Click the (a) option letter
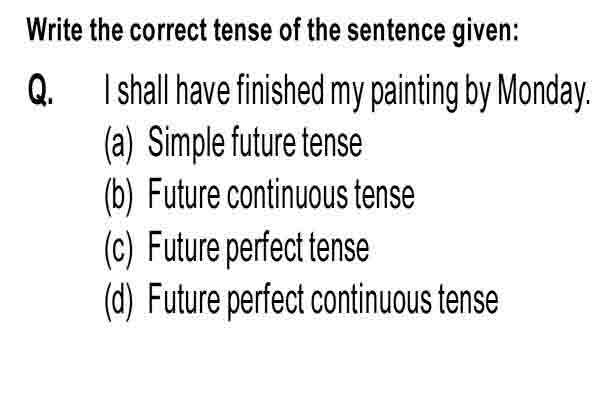This screenshot has height=400, width=600. tap(119, 145)
